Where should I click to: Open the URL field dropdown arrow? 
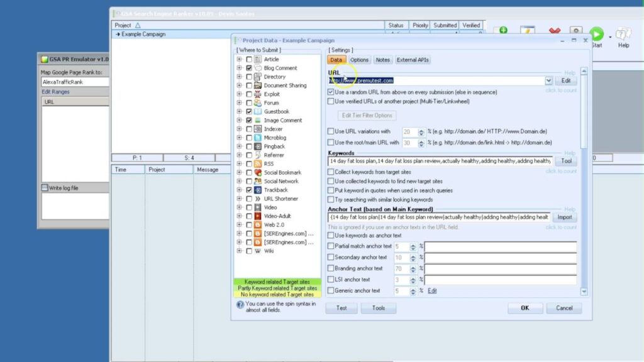tap(548, 80)
